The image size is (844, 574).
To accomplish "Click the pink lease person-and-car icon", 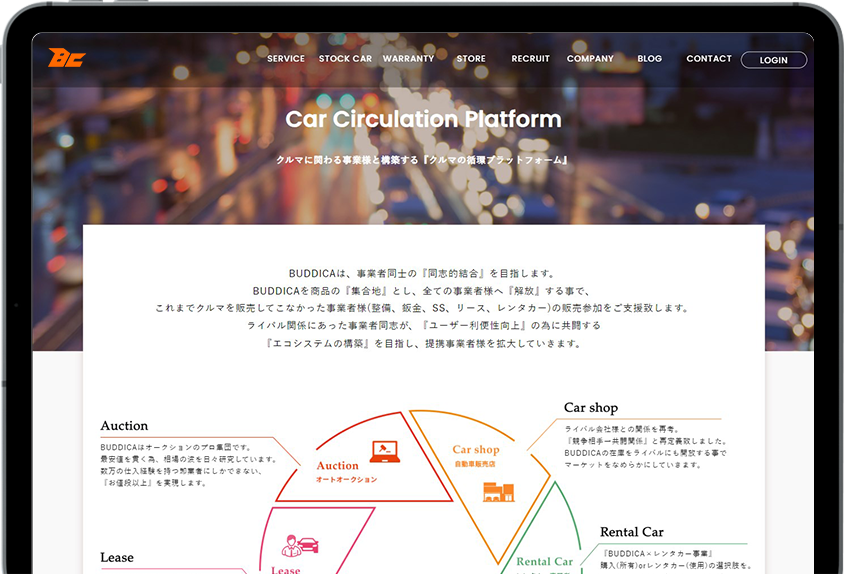I will pyautogui.click(x=300, y=545).
